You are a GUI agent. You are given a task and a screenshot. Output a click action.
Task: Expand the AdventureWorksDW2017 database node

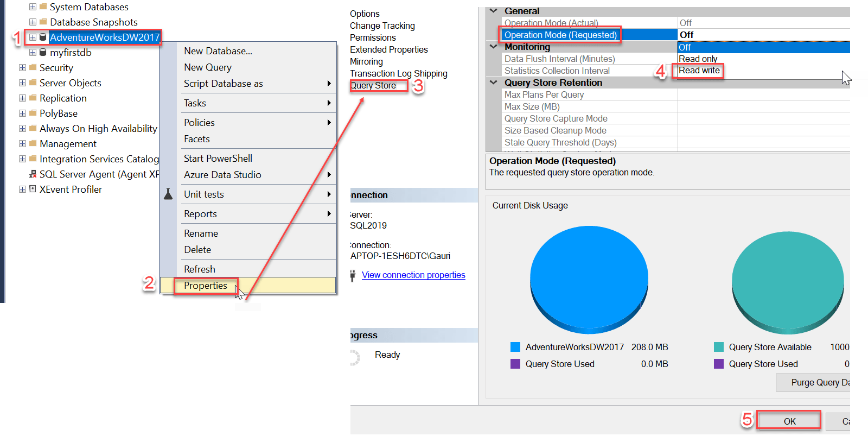[33, 37]
